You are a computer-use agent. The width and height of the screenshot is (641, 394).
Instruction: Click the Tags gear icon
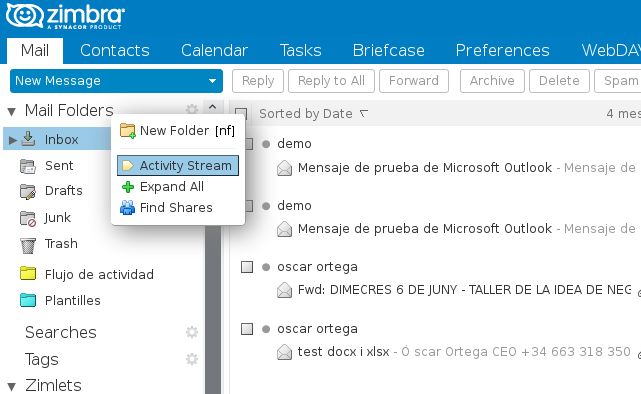pyautogui.click(x=192, y=359)
